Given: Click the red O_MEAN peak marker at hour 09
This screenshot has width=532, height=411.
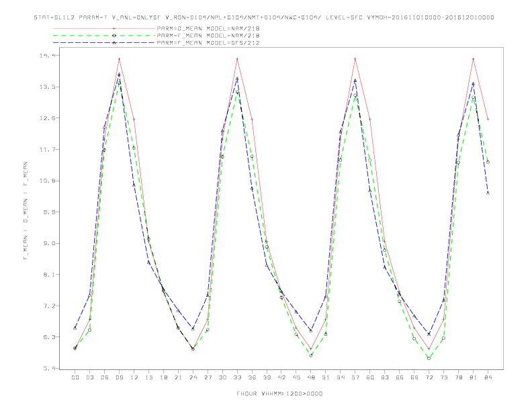Looking at the screenshot, I should (119, 59).
